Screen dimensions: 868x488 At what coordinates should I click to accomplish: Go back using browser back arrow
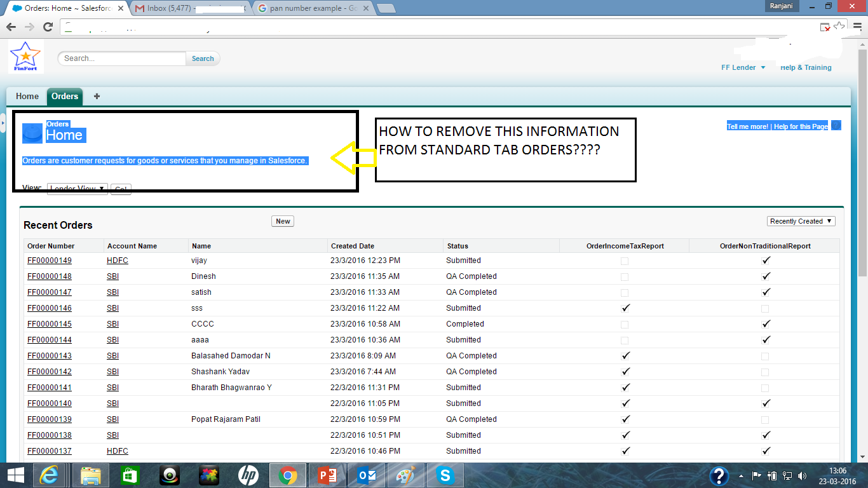[11, 27]
